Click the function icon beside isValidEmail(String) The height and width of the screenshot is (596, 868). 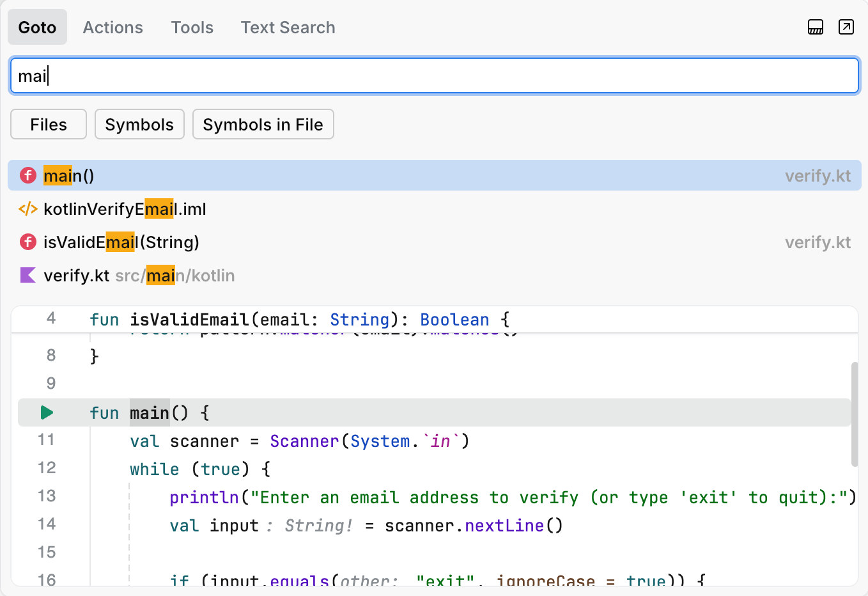(x=27, y=242)
